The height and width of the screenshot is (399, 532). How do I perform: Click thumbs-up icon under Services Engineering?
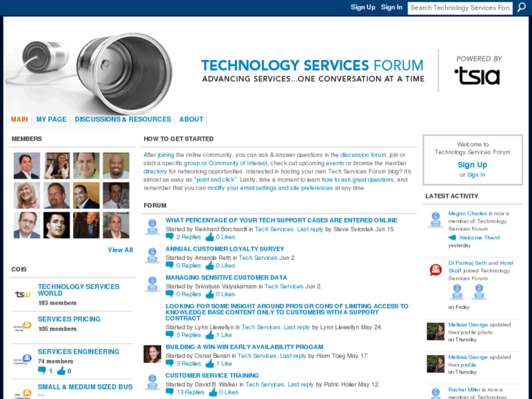pos(61,370)
